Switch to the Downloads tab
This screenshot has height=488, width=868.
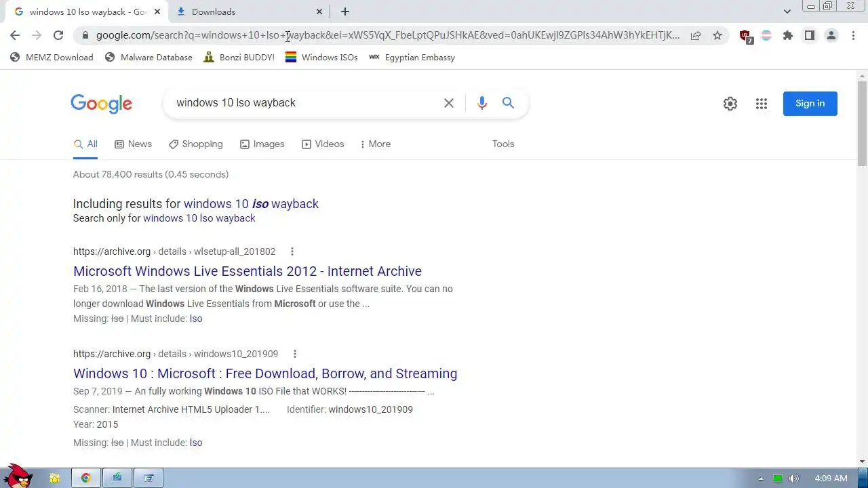coord(250,12)
